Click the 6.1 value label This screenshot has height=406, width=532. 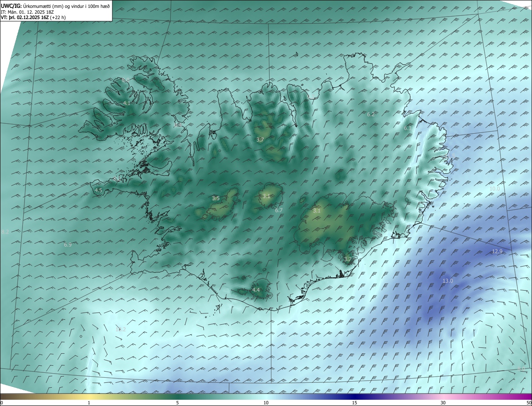pyautogui.click(x=408, y=128)
